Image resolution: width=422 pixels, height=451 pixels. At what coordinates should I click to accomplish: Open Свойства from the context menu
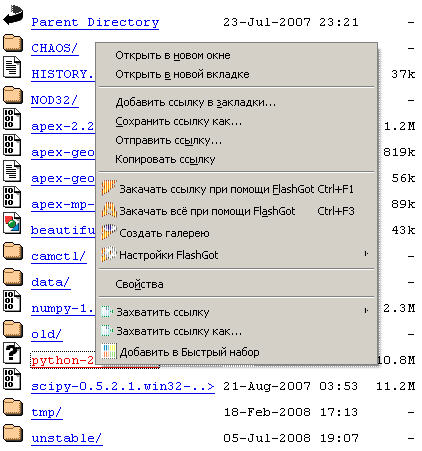[x=139, y=284]
